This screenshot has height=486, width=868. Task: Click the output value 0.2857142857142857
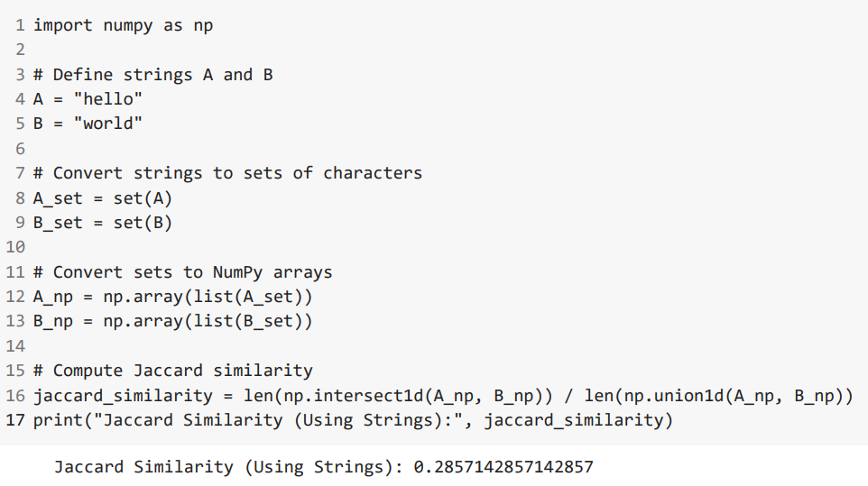(503, 467)
